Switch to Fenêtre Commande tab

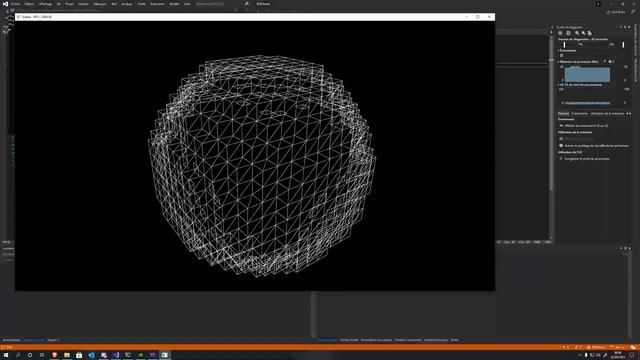pos(408,340)
